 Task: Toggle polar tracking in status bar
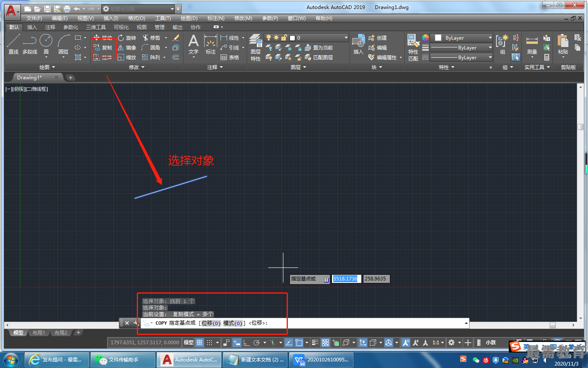pyautogui.click(x=257, y=343)
